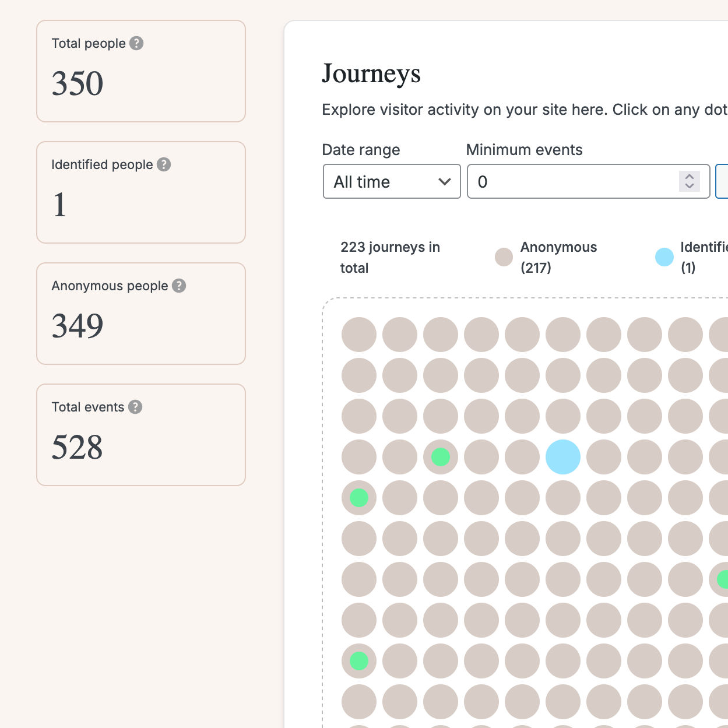Open the Date range dropdown
Viewport: 728px width, 728px height.
(391, 181)
